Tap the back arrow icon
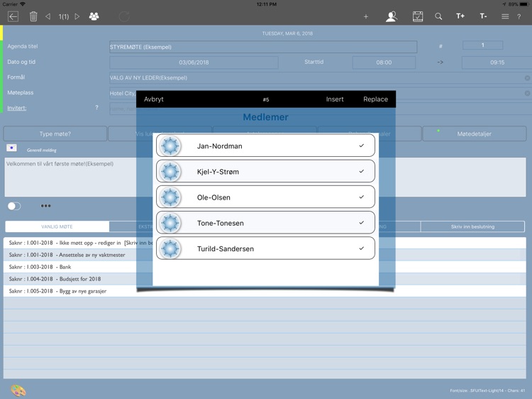The width and height of the screenshot is (532, 399). [x=13, y=16]
